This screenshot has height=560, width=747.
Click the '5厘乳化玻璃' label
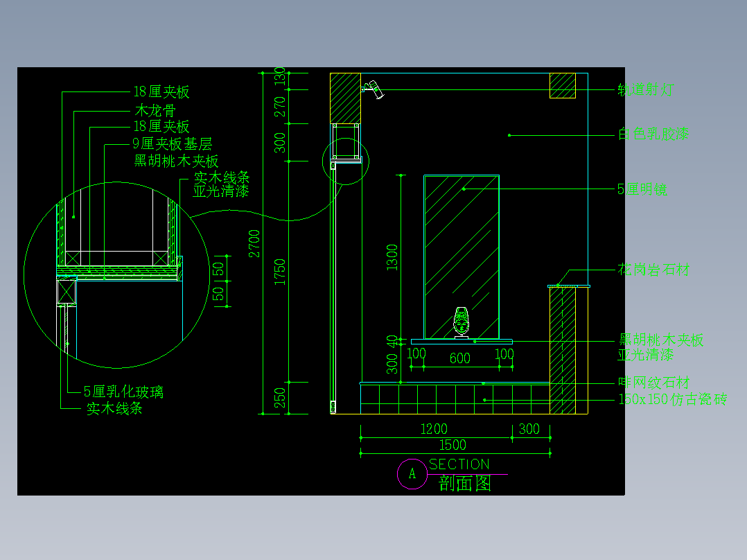tap(123, 392)
